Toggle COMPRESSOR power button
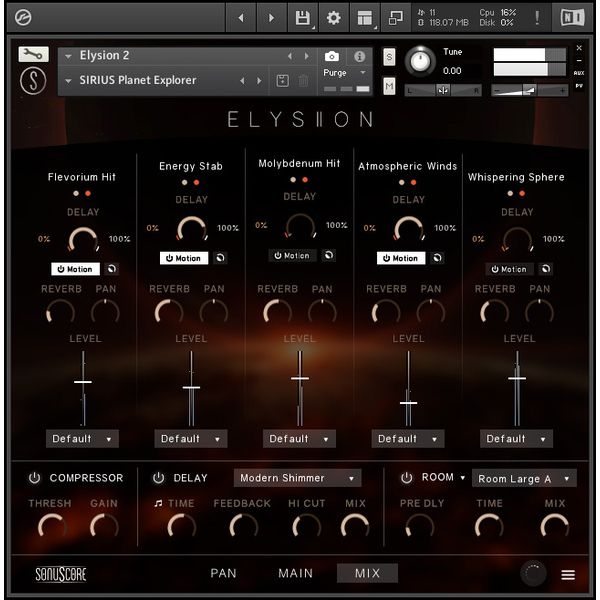The image size is (600, 600). 34,478
